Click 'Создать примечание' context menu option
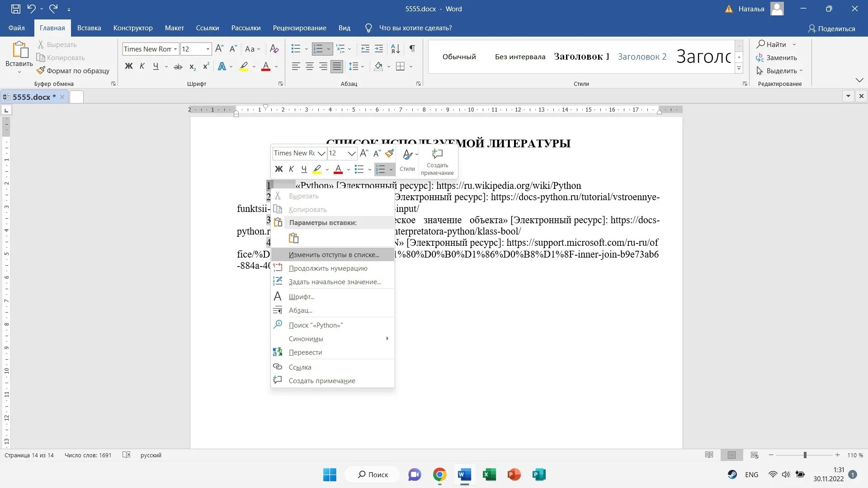 322,380
